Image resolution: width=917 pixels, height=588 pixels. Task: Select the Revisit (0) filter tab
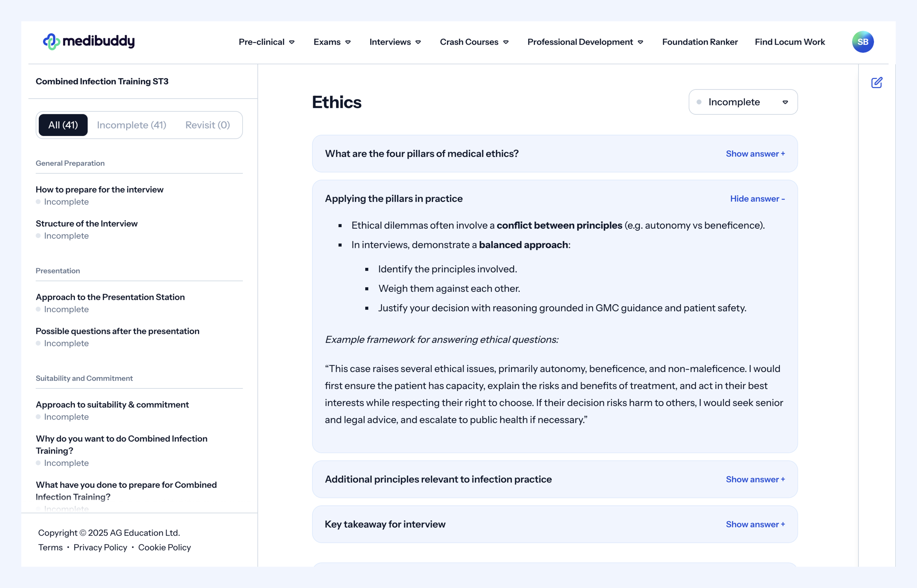(207, 125)
